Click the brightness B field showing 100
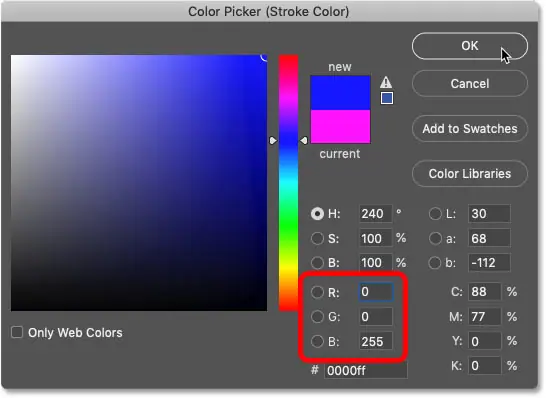The width and height of the screenshot is (546, 398). tap(375, 263)
